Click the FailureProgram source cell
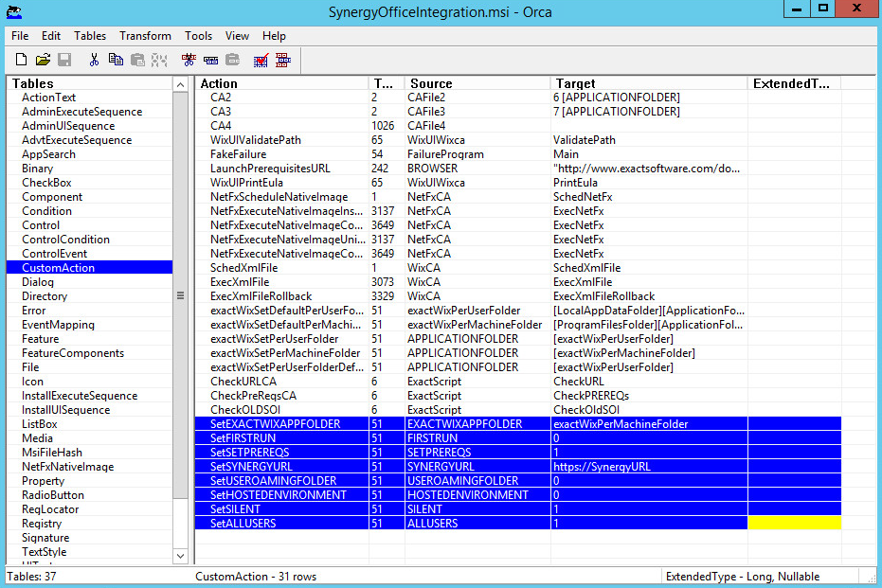The image size is (882, 588). (477, 154)
